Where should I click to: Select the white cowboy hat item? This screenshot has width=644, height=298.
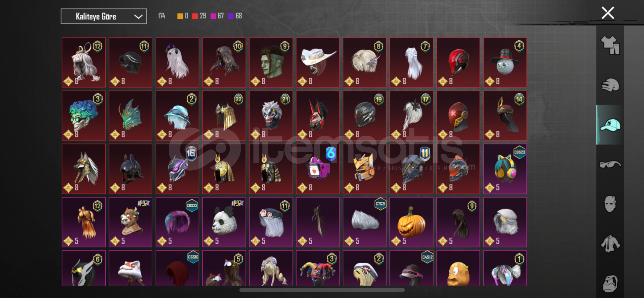pyautogui.click(x=318, y=62)
